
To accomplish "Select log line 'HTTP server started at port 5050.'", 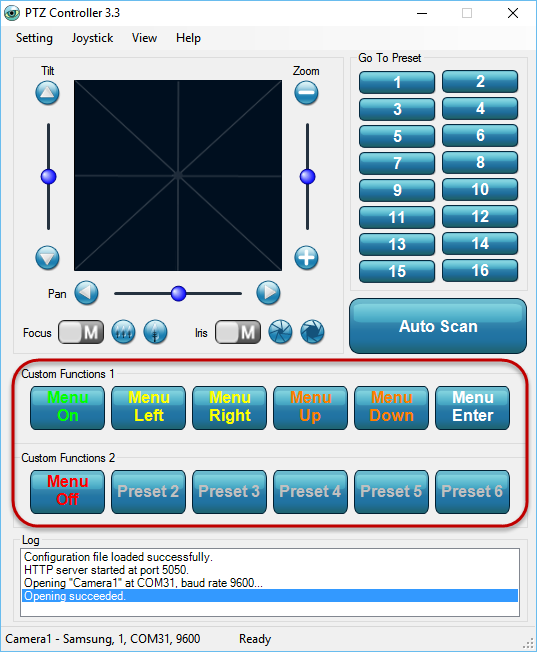I will [x=270, y=570].
